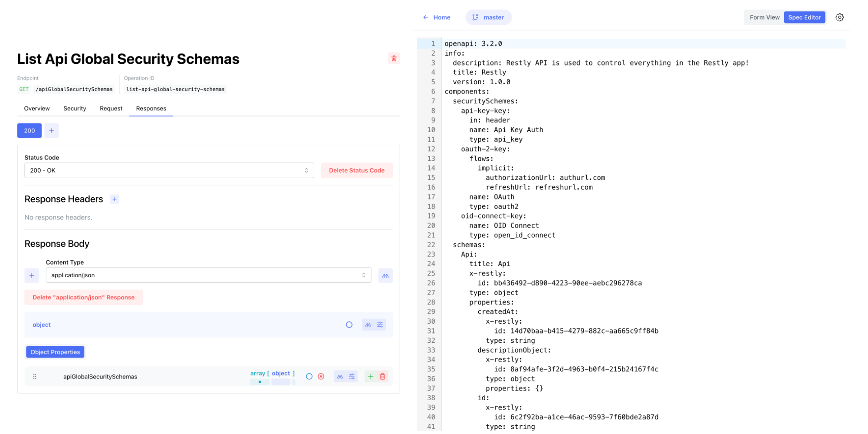Select the Object Properties tab
This screenshot has height=434, width=868.
pos(55,352)
